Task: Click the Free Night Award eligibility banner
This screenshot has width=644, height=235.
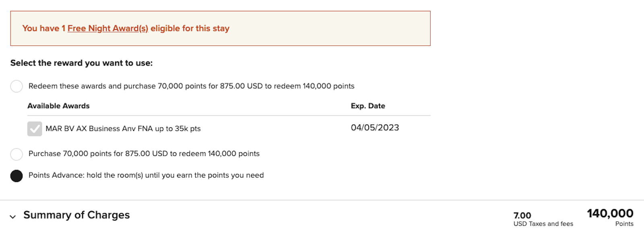Action: point(221,28)
